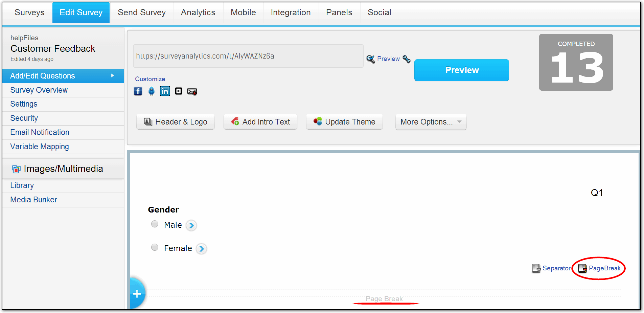Screen dimensions: 644x313
Task: Click the Separator icon
Action: point(536,268)
